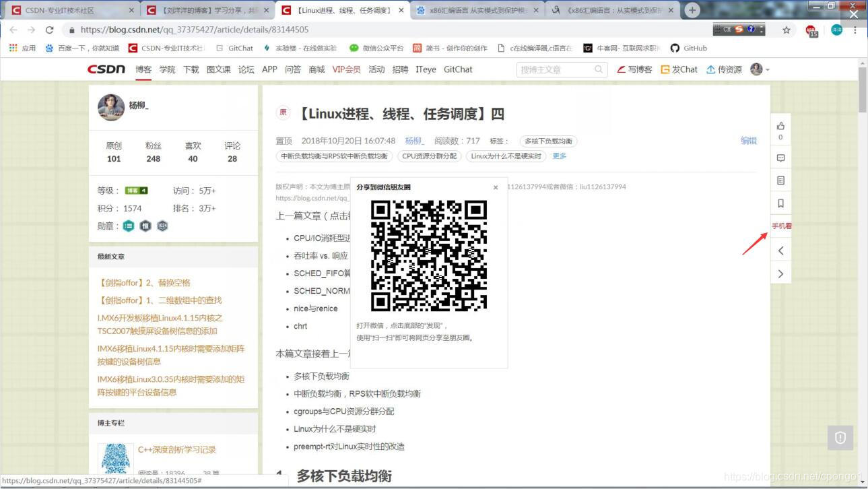868x489 pixels.
Task: Click the CPU资源分群分配 tag
Action: (x=429, y=156)
